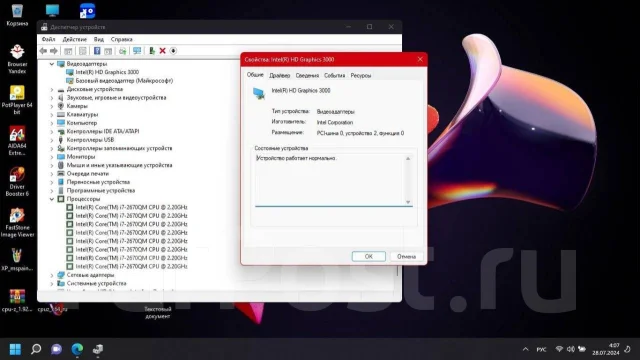This screenshot has height=360, width=640.
Task: Expand the Мониторы node
Action: pyautogui.click(x=52, y=157)
